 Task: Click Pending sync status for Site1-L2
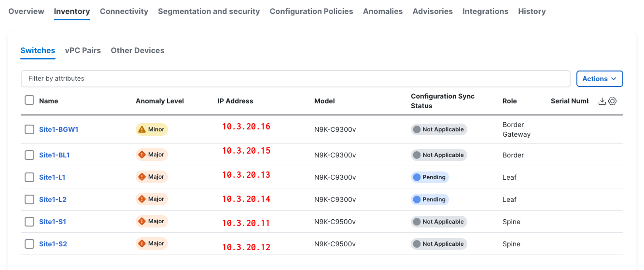(x=430, y=199)
